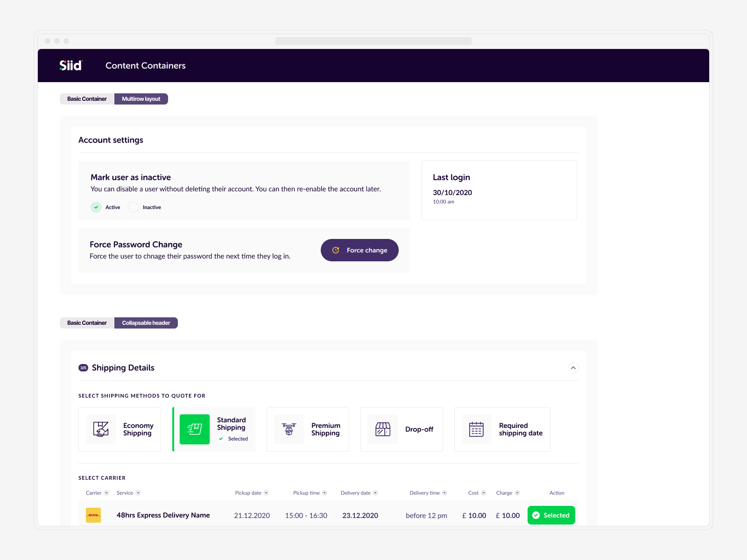Choose the Drop-off shipping card
The height and width of the screenshot is (560, 747).
click(x=402, y=429)
